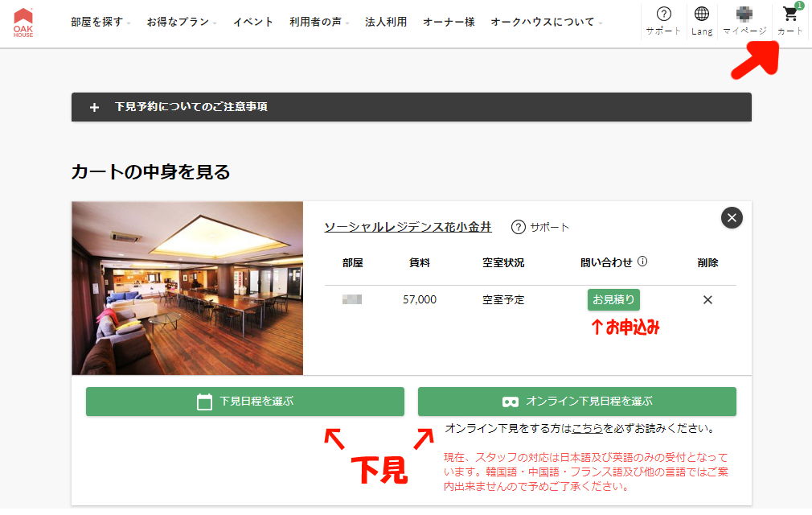Click the Oak House logo

coord(23,23)
